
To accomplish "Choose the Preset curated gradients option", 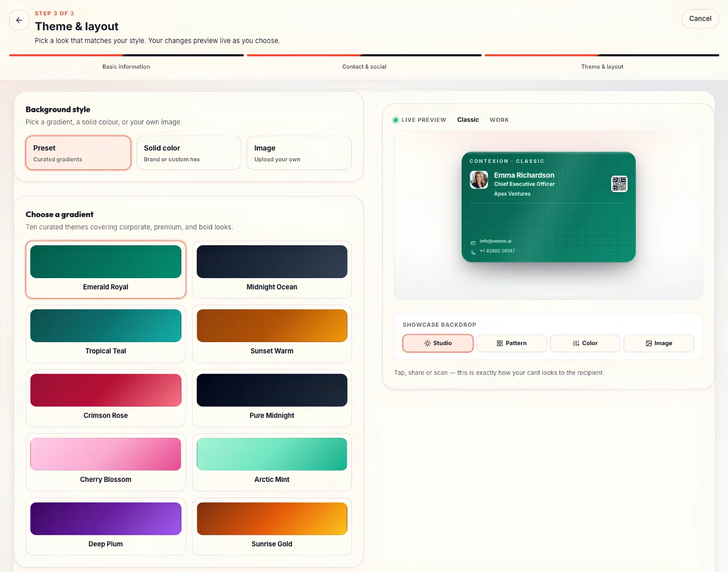I will coord(78,153).
